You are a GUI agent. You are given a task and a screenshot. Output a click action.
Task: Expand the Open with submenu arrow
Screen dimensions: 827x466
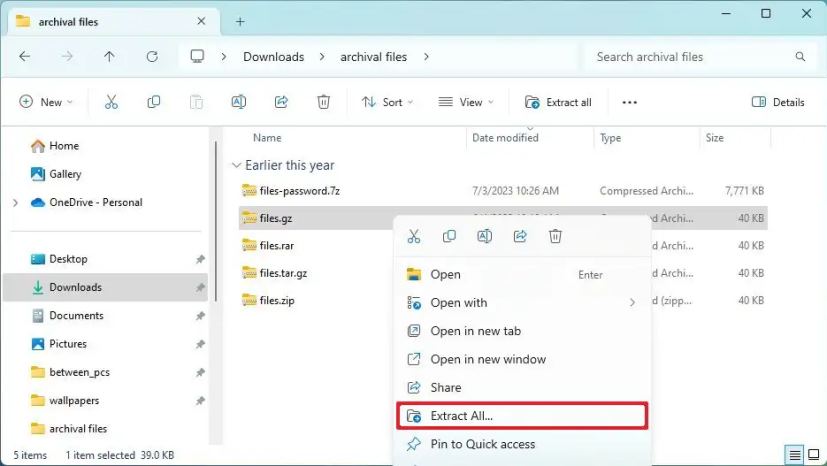(632, 303)
